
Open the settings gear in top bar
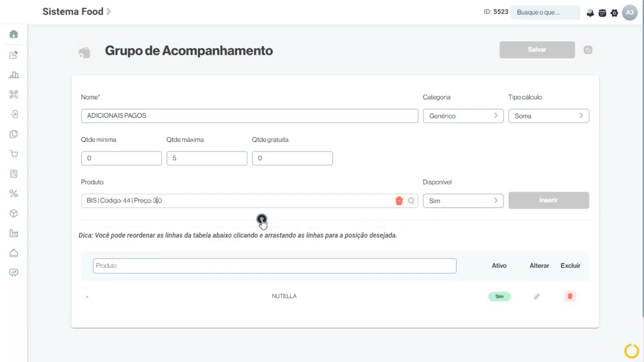tap(614, 13)
